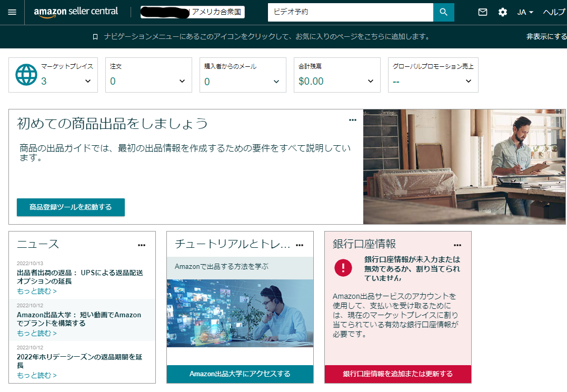Click the 銀行口座情報 card heading

coord(364,244)
